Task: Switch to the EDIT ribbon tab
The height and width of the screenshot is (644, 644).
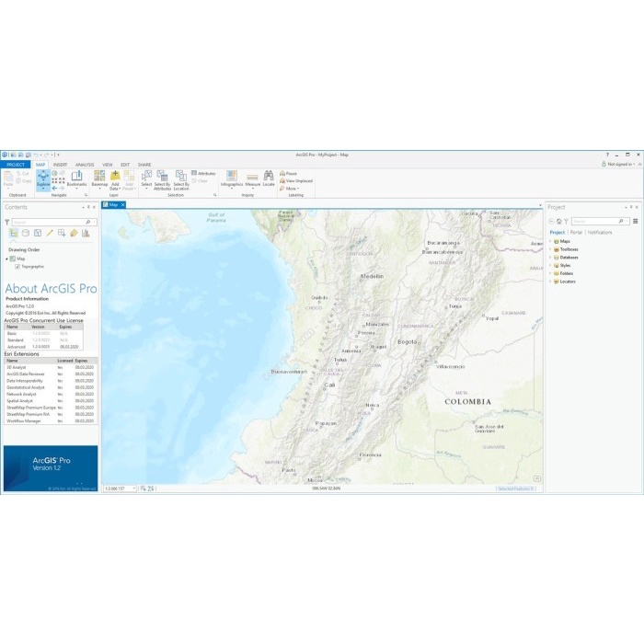Action: pyautogui.click(x=125, y=165)
